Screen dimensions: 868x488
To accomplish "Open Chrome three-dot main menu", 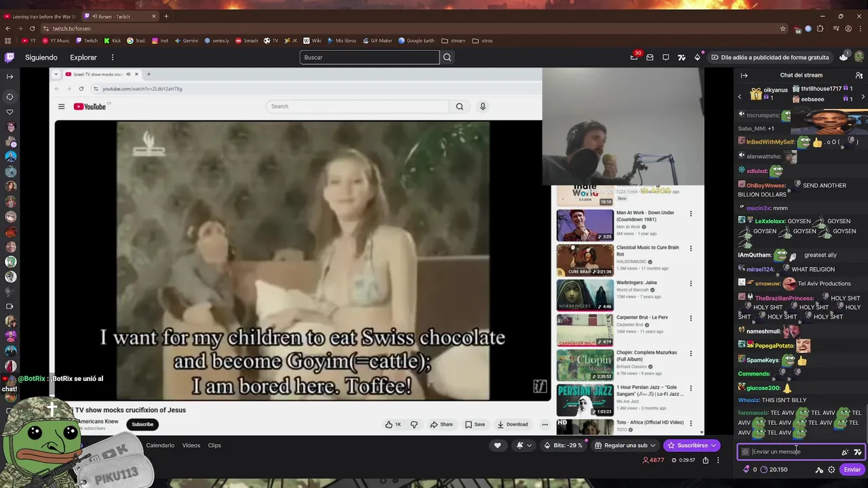I will pos(861,28).
